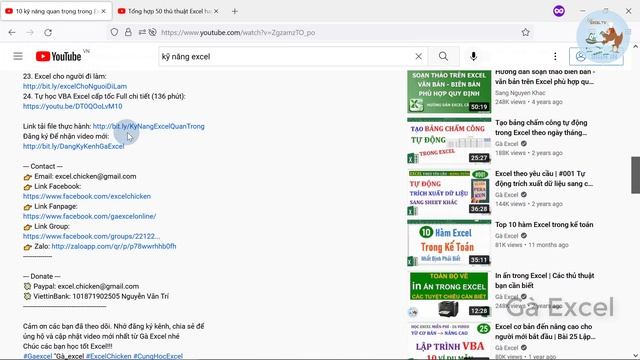Click the padlock site security icon
Image resolution: width=640 pixels, height=360 pixels.
(128, 32)
